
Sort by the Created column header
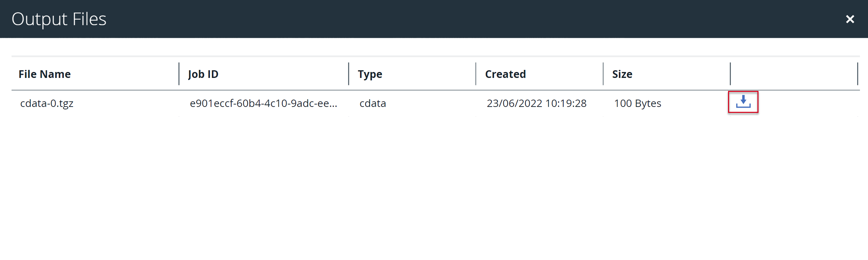tap(505, 74)
